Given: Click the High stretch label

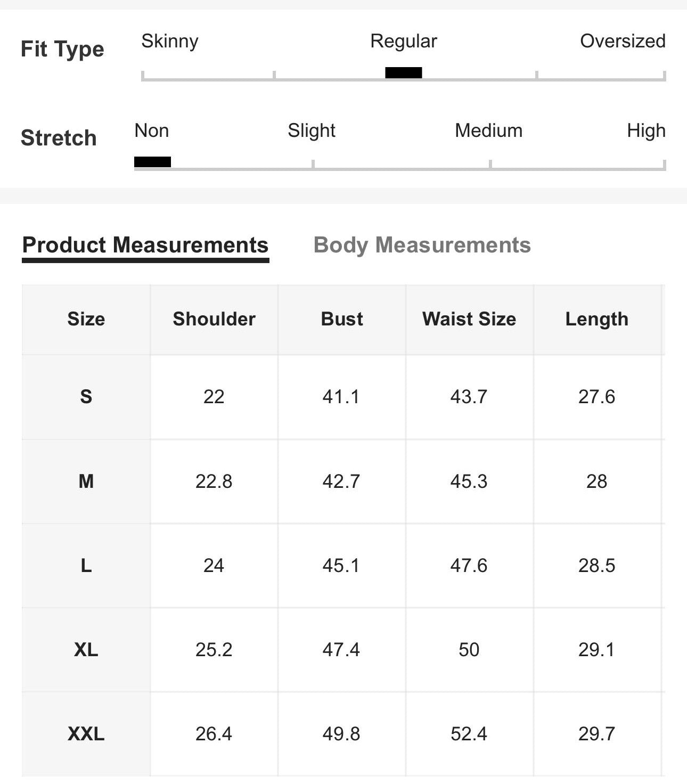Looking at the screenshot, I should (x=646, y=131).
